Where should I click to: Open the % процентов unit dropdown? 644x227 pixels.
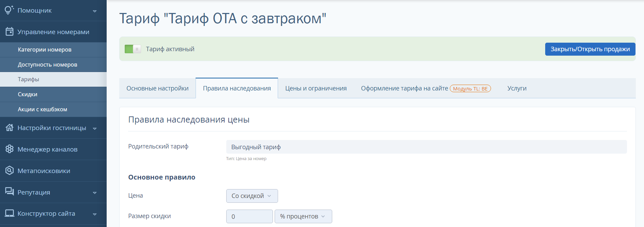303,216
